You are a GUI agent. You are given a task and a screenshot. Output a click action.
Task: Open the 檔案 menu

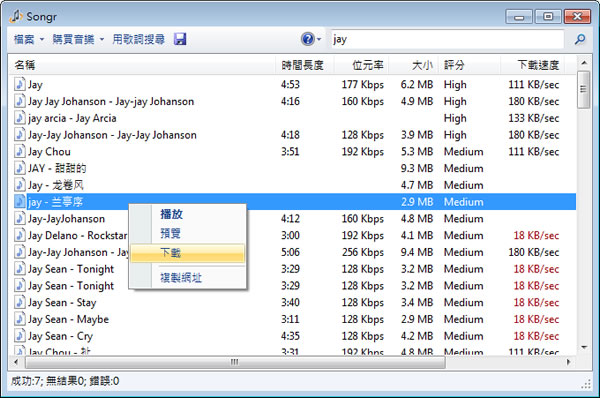point(29,39)
